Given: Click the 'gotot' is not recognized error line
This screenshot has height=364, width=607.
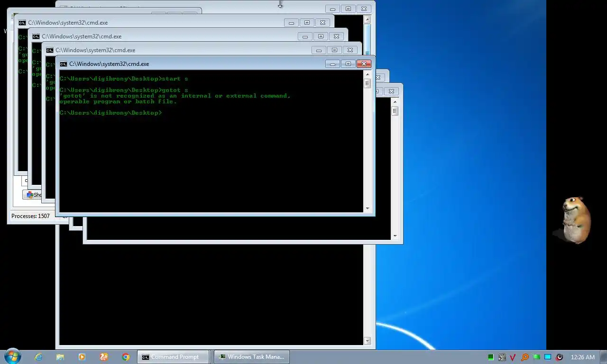Looking at the screenshot, I should pyautogui.click(x=175, y=96).
